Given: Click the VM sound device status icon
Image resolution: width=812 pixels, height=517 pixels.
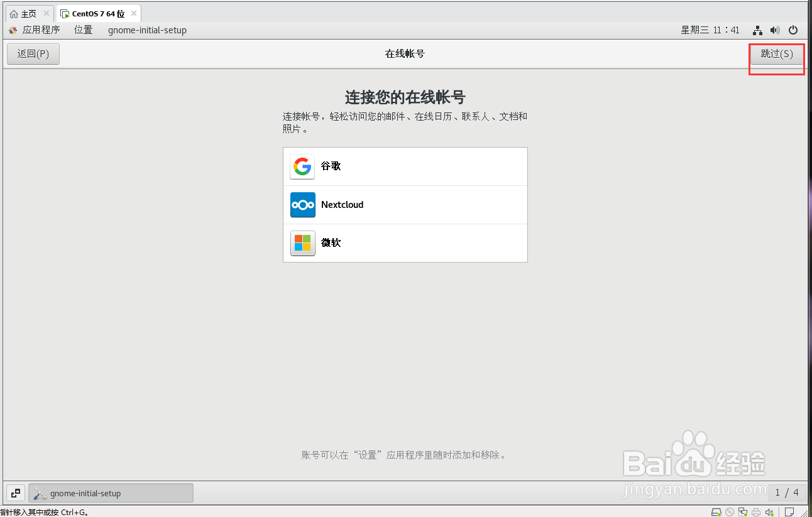Looking at the screenshot, I should coord(769,512).
